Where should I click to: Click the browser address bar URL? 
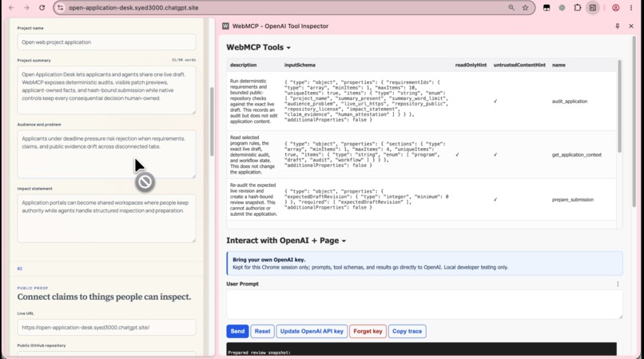pos(133,8)
